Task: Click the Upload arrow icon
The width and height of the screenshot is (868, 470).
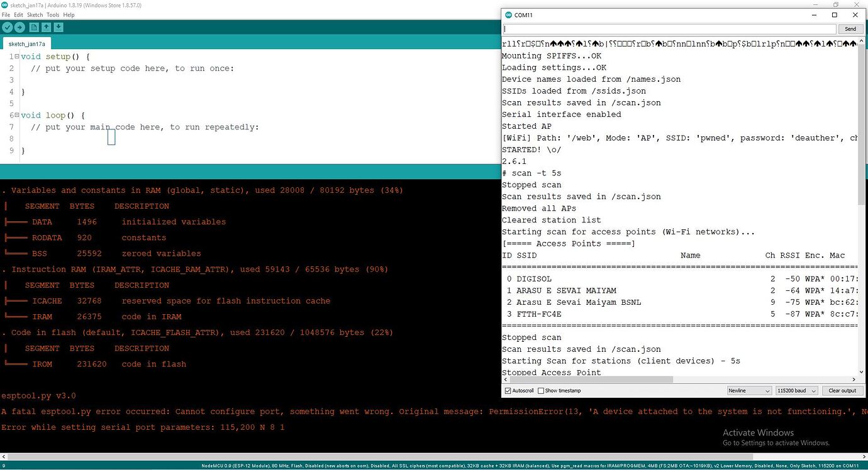Action: pyautogui.click(x=19, y=27)
